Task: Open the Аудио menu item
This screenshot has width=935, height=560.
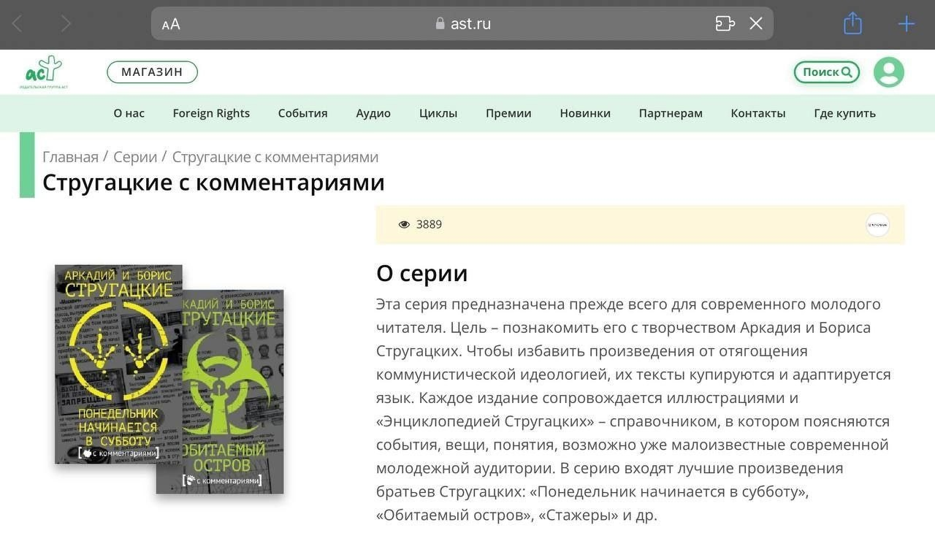Action: click(373, 113)
